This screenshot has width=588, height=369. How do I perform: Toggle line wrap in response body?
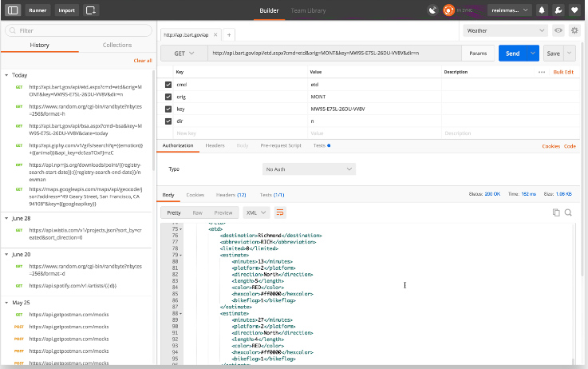280,212
